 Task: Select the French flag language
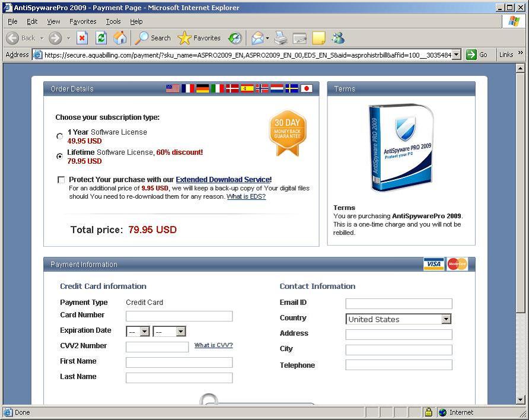[x=187, y=89]
